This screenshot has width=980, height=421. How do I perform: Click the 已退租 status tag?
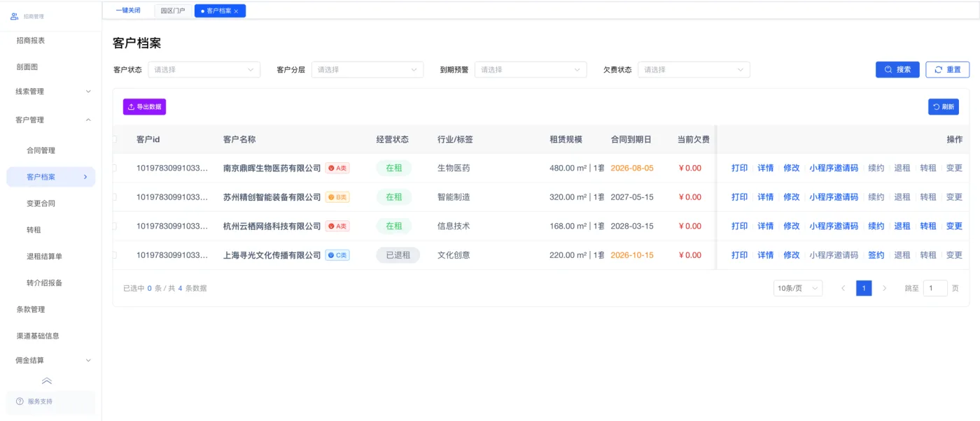point(398,255)
